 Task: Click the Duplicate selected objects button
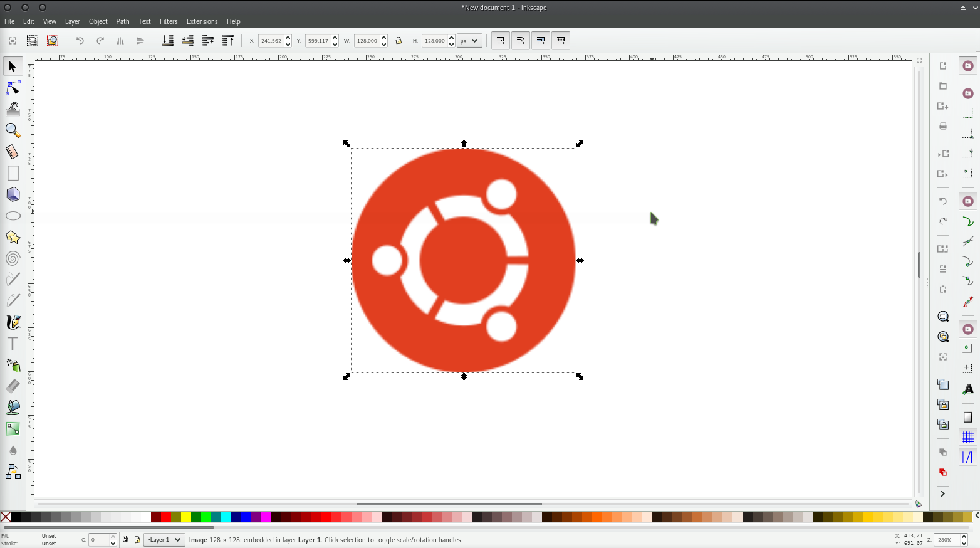[943, 384]
